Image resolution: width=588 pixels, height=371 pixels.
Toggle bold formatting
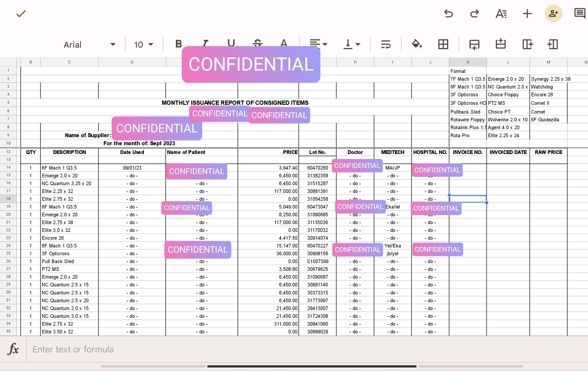[179, 44]
